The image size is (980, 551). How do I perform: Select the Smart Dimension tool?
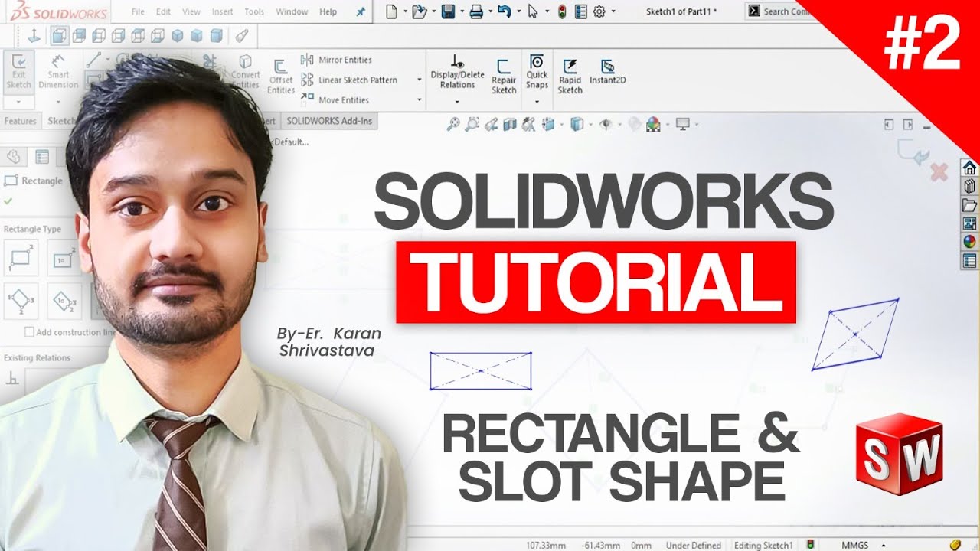pyautogui.click(x=58, y=71)
